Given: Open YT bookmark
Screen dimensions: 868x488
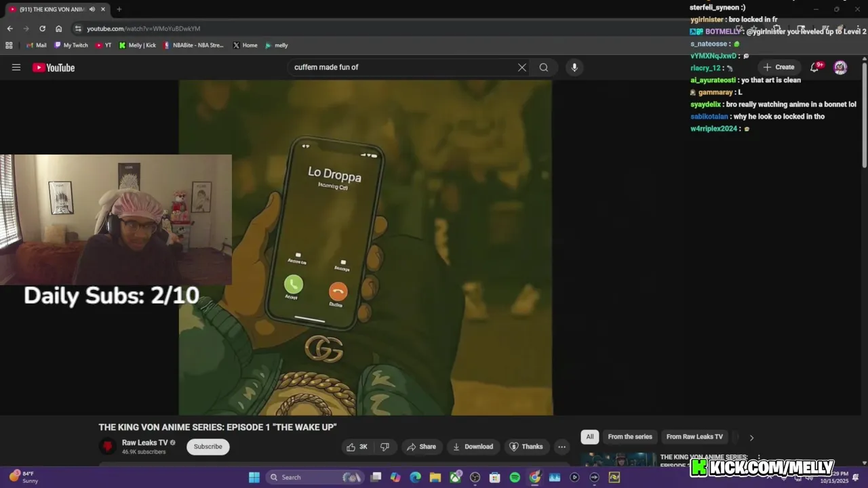Looking at the screenshot, I should click(x=103, y=45).
